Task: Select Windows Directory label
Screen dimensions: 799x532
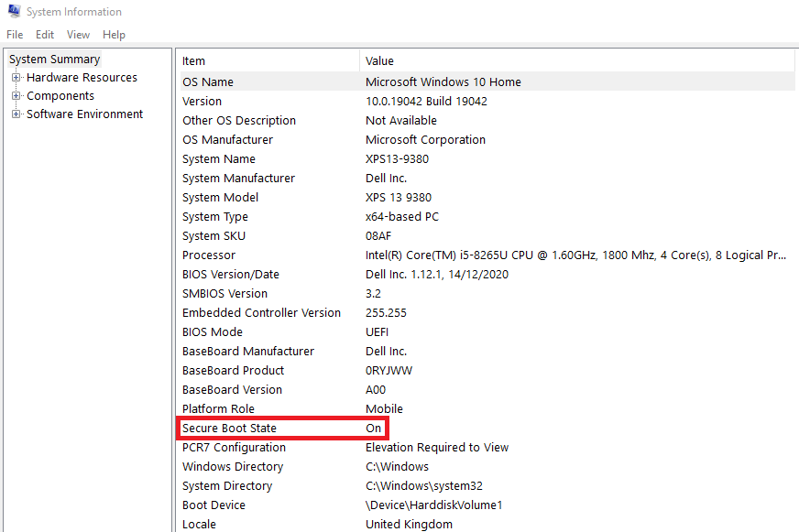Action: coord(233,467)
